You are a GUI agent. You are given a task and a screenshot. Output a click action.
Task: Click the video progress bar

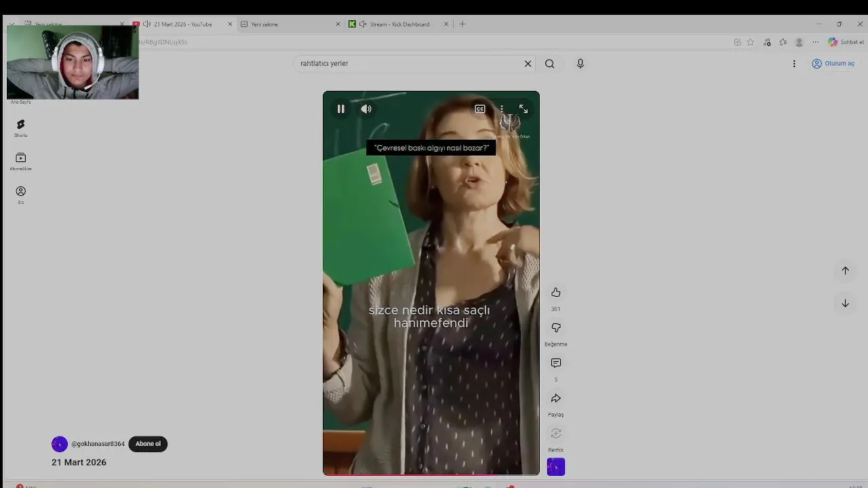(x=431, y=474)
